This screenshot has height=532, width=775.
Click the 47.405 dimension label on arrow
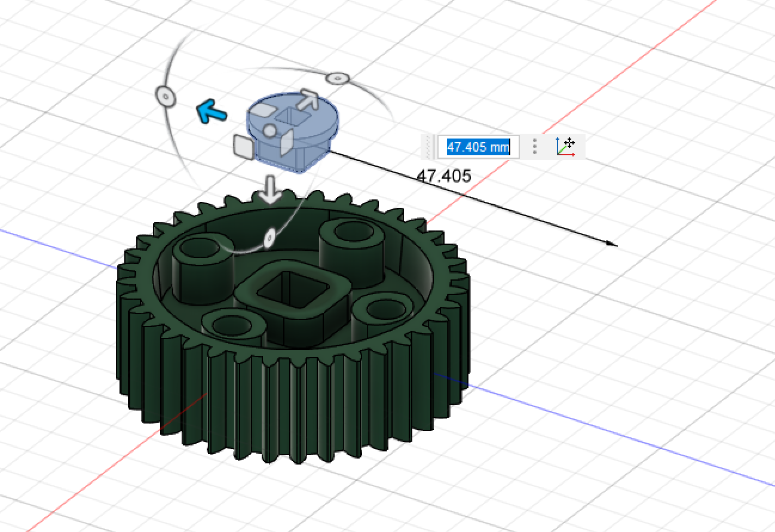click(x=444, y=176)
